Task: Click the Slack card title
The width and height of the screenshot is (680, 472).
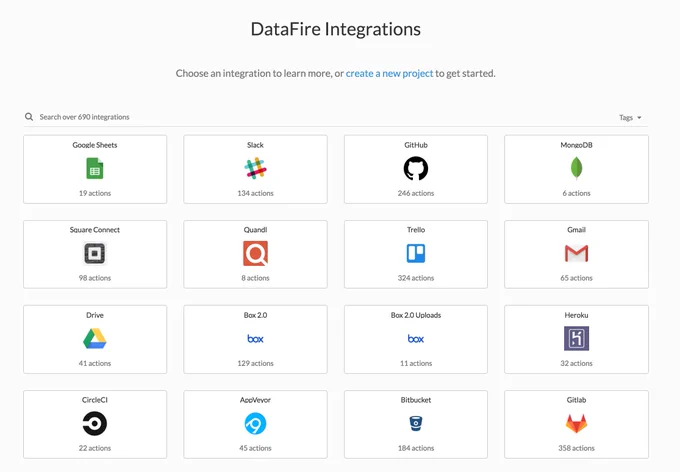Action: pos(255,145)
